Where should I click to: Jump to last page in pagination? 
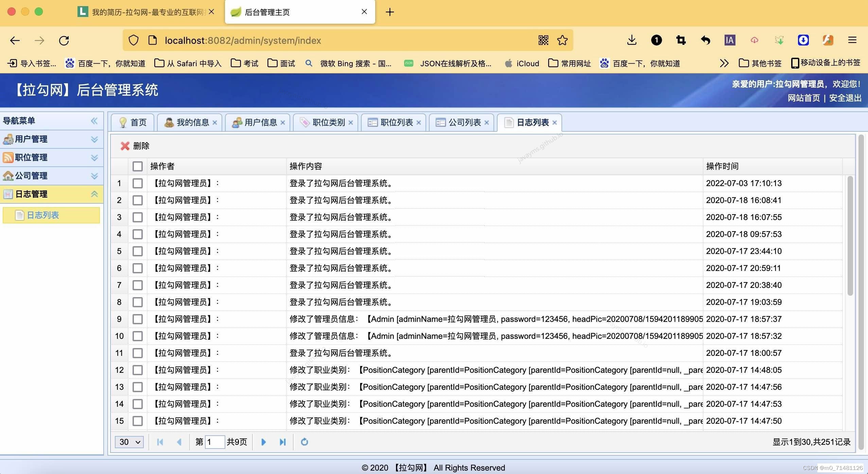click(282, 442)
